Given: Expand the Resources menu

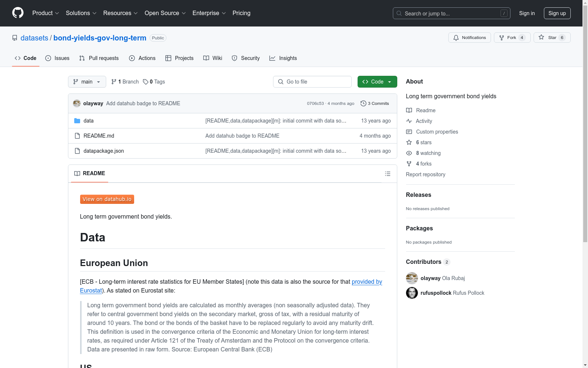Looking at the screenshot, I should [x=121, y=13].
